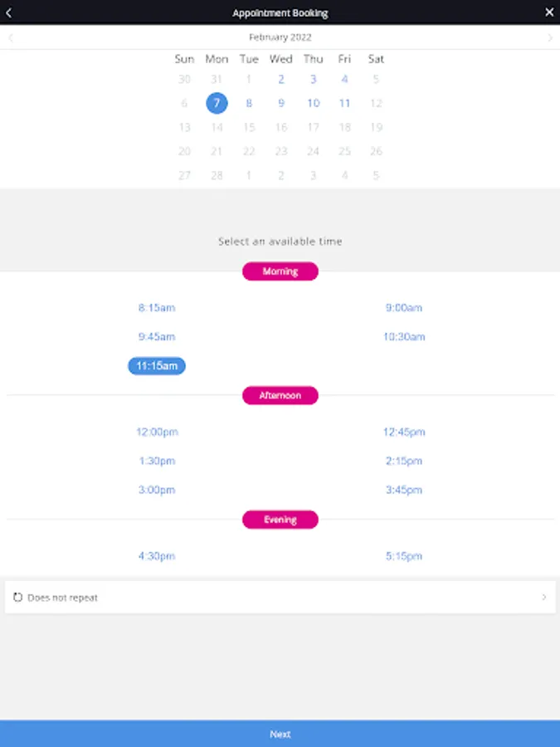Select the Afternoon section label
The width and height of the screenshot is (560, 747).
coord(280,395)
